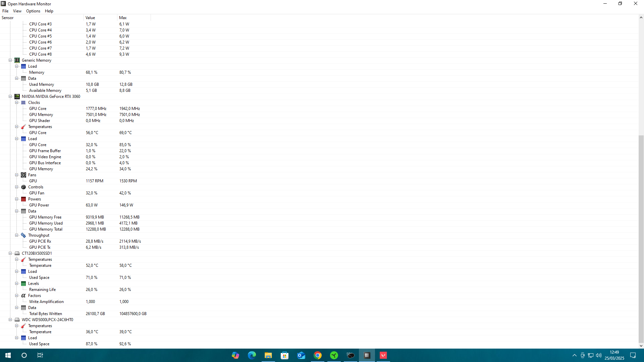Open the Windows Start menu
This screenshot has width=644, height=362.
click(8, 355)
